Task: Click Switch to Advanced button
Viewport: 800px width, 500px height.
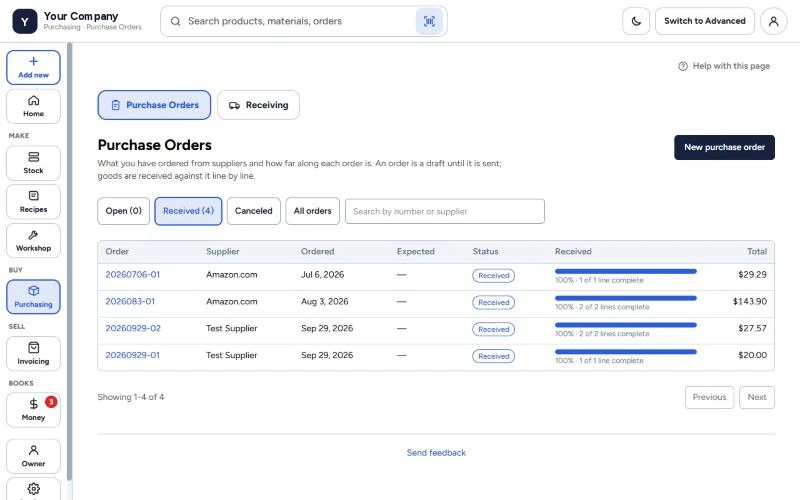Action: tap(705, 21)
